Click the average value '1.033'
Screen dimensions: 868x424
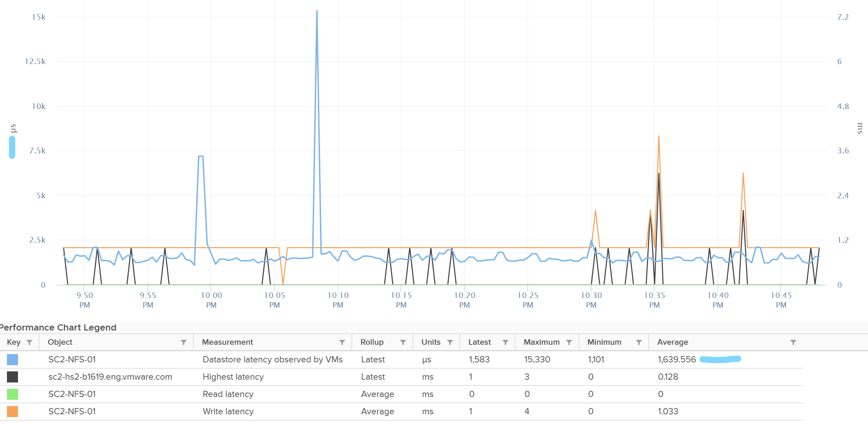pos(668,412)
